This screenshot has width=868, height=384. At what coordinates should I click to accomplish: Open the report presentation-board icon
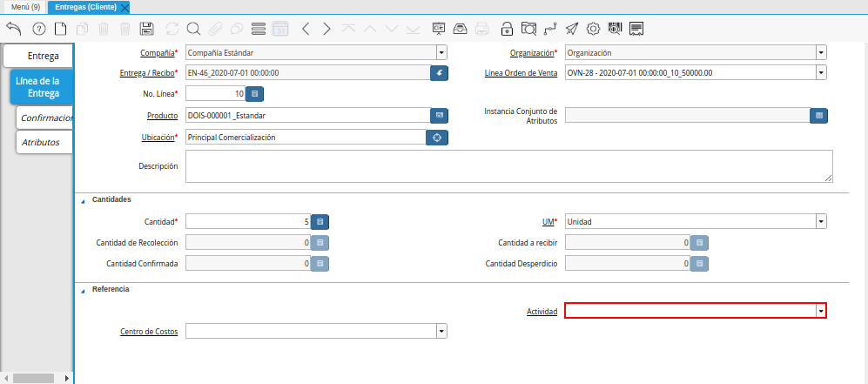pyautogui.click(x=439, y=29)
